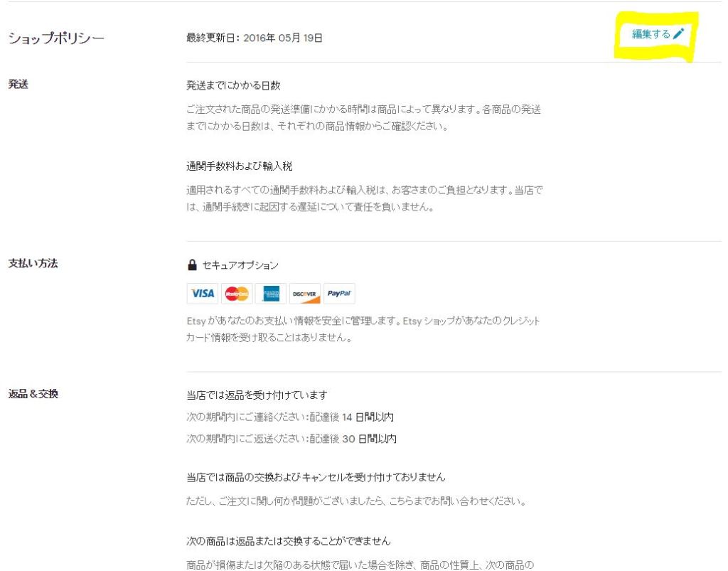Click the Etsy payment security description
Viewport: 728px width, 571px height.
(363, 329)
